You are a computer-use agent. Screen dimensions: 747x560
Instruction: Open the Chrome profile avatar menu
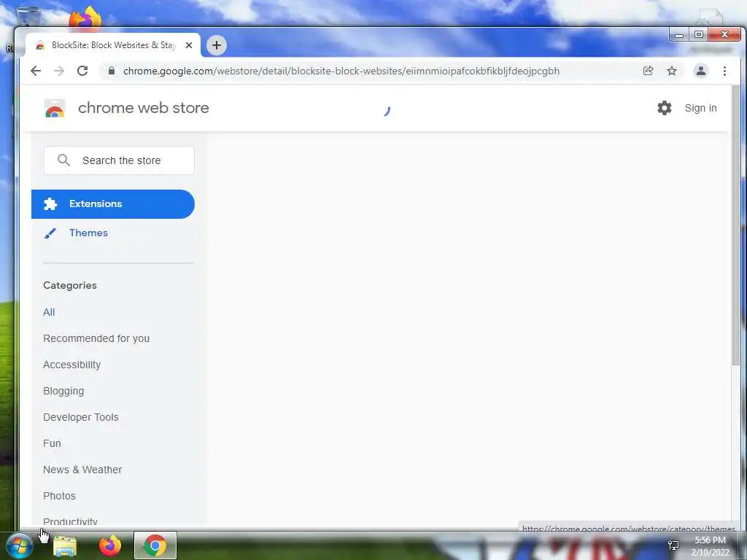[701, 71]
